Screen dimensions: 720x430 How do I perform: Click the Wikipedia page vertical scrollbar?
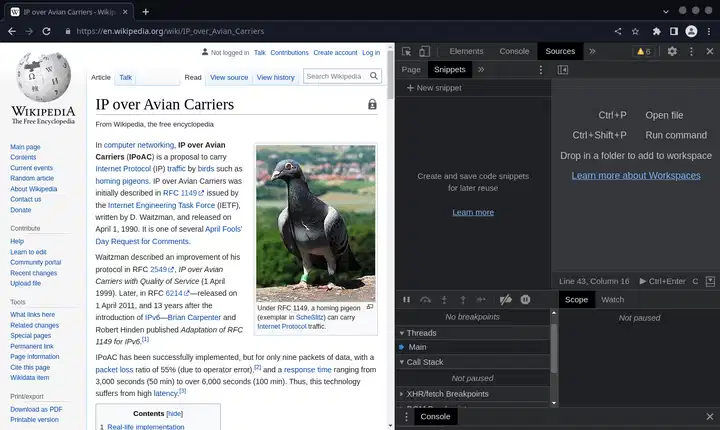point(390,74)
